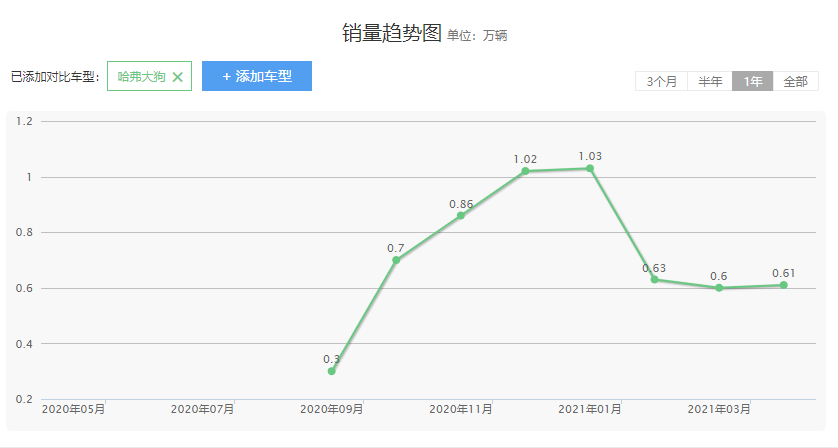This screenshot has width=838, height=448.
Task: Click the 1.2 y-axis value
Action: (x=24, y=121)
